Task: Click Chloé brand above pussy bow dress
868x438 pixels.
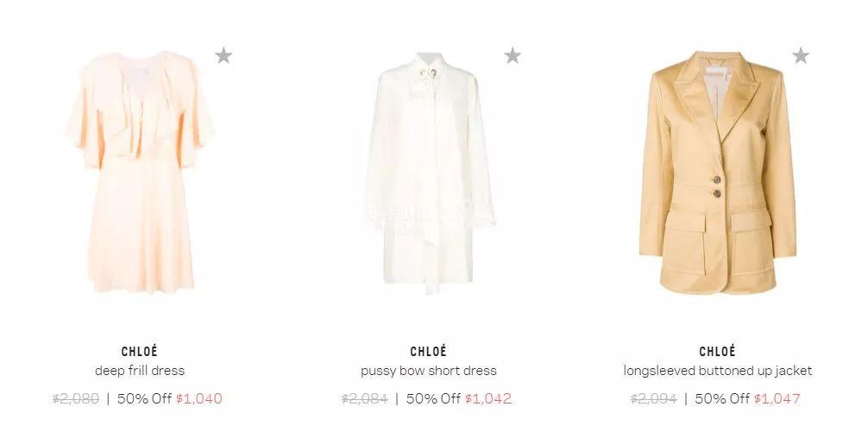Action: (x=429, y=351)
